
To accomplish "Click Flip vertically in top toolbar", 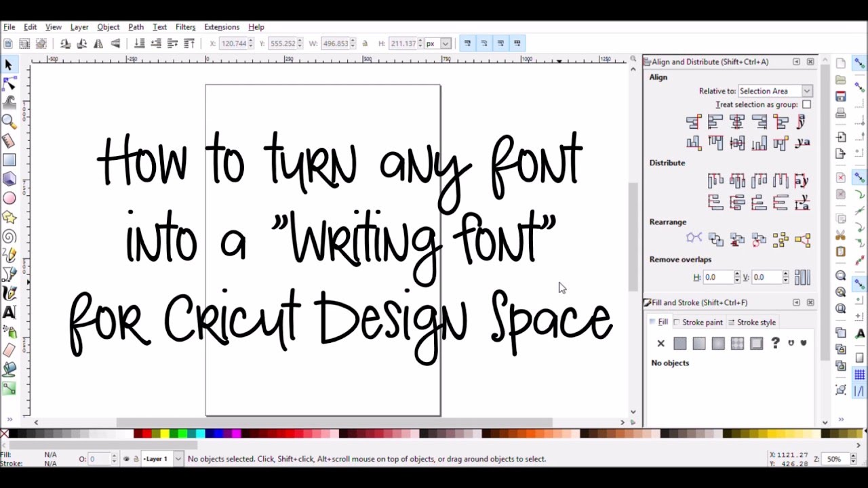I will click(115, 43).
